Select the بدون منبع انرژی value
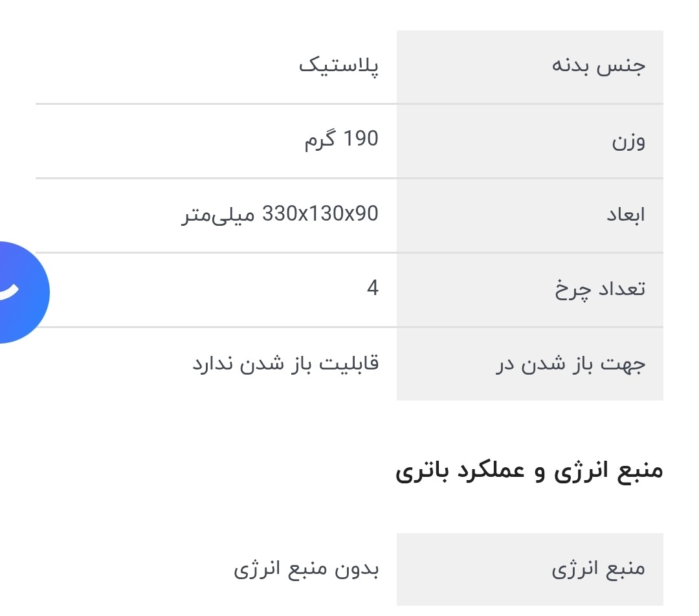 click(305, 569)
